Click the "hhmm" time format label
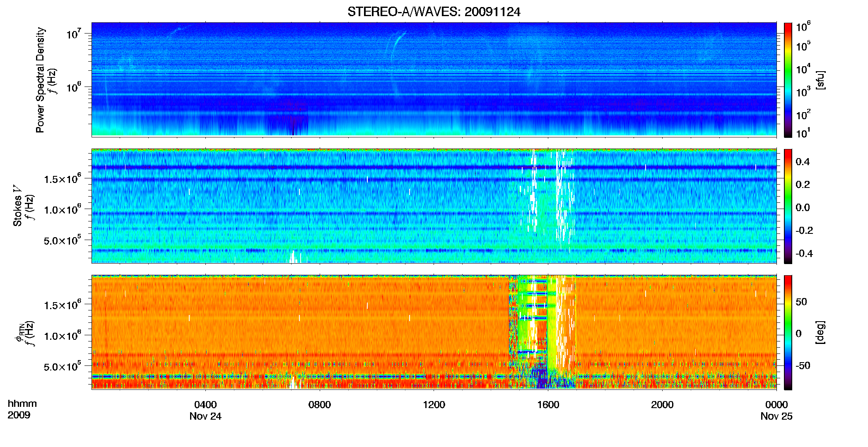The image size is (868, 447). (x=22, y=404)
